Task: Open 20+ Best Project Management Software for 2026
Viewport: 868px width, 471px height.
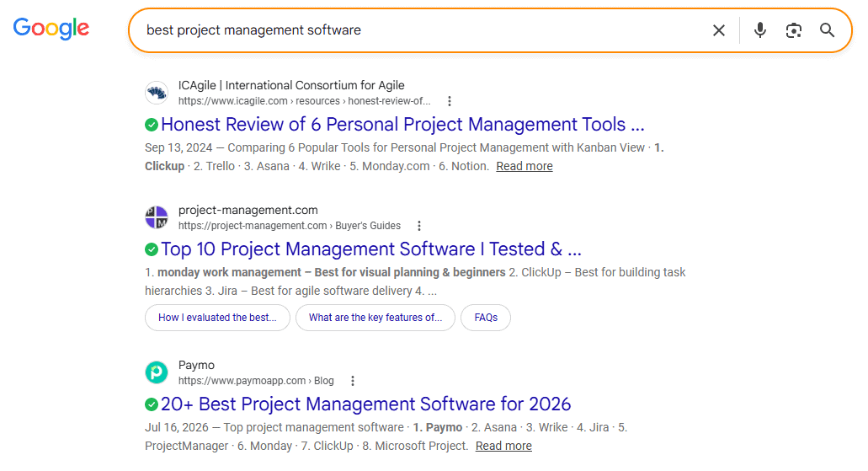Action: click(x=365, y=404)
